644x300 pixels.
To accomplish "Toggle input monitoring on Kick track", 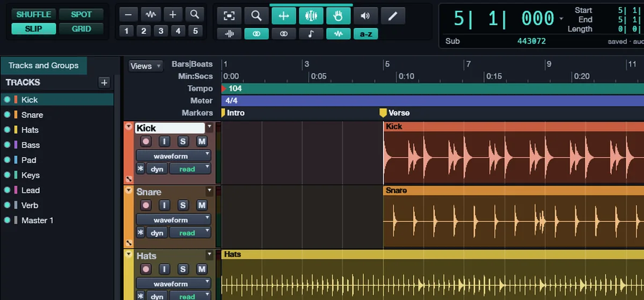I will click(x=164, y=142).
